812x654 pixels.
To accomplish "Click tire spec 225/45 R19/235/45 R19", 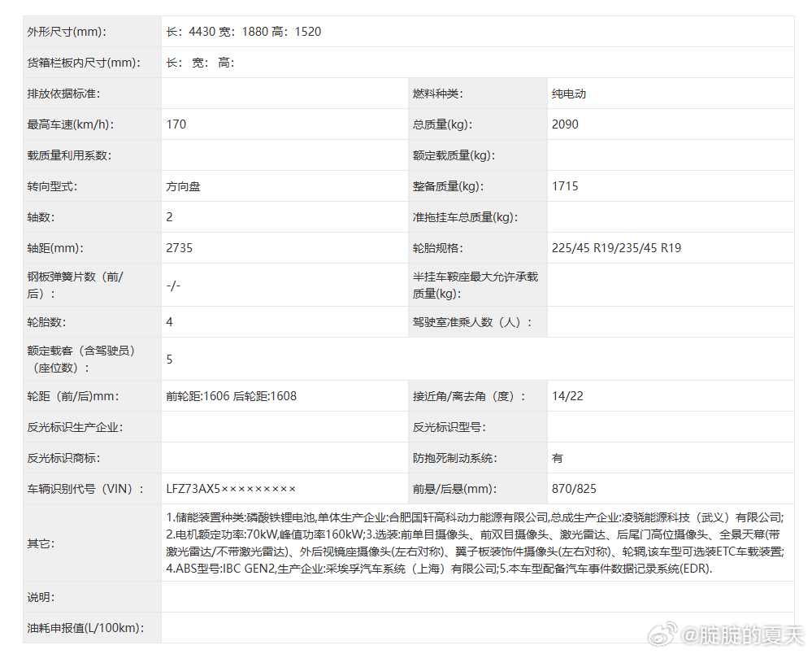I will click(x=616, y=248).
